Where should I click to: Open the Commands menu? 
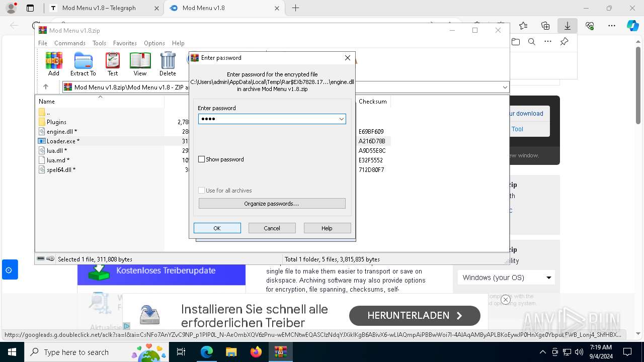pyautogui.click(x=70, y=43)
